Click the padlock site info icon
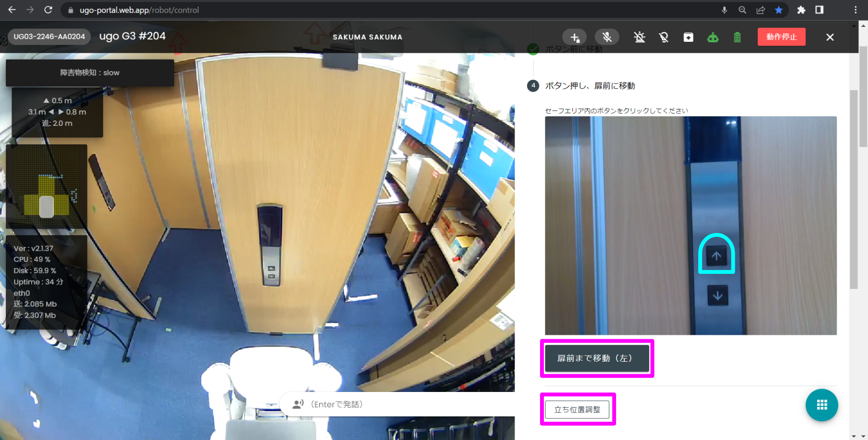This screenshot has width=868, height=440. click(71, 10)
